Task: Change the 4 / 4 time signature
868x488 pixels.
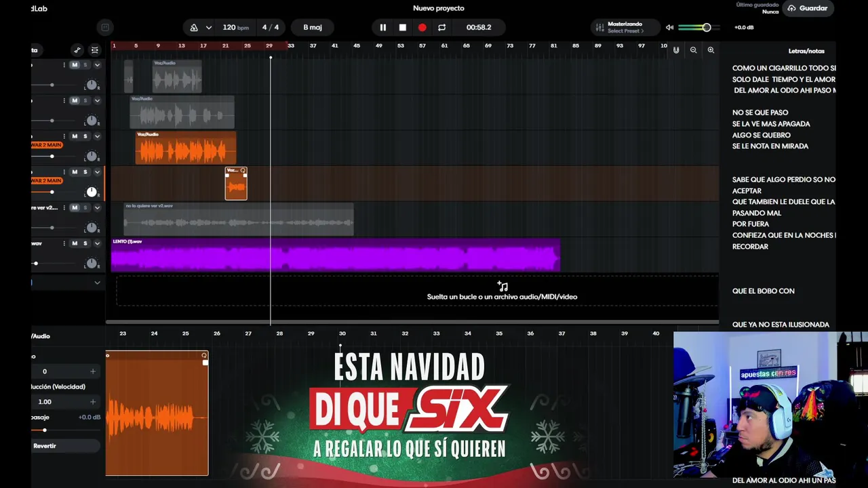Action: [x=271, y=28]
